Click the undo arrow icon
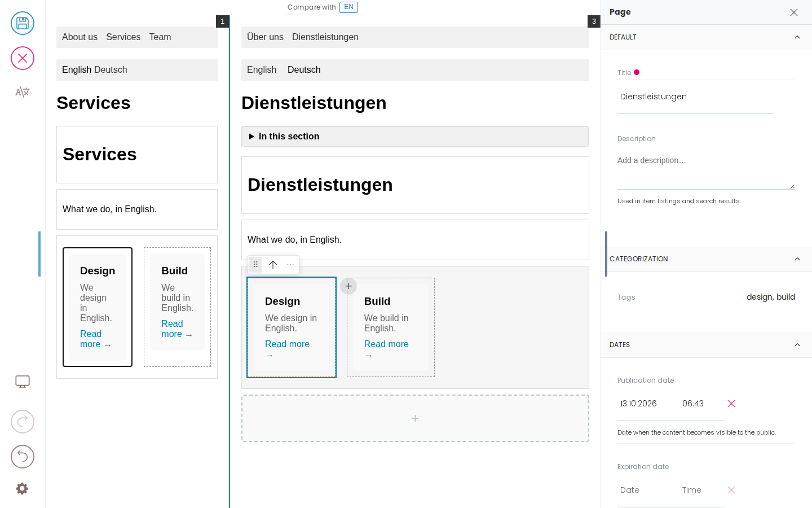812x508 pixels. click(x=23, y=457)
